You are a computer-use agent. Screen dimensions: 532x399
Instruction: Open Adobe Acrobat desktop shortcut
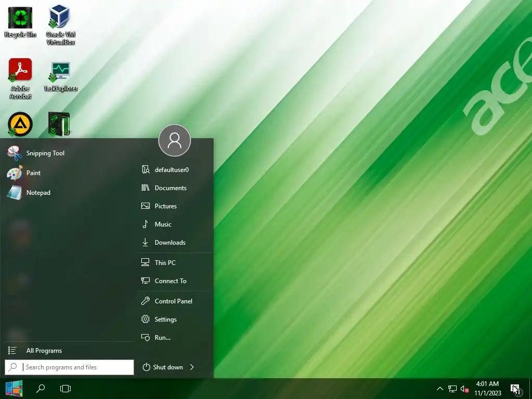tap(20, 79)
